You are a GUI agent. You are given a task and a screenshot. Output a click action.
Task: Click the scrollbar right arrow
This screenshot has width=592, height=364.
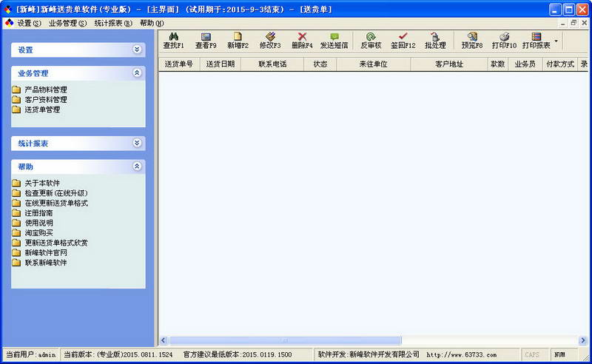click(582, 340)
